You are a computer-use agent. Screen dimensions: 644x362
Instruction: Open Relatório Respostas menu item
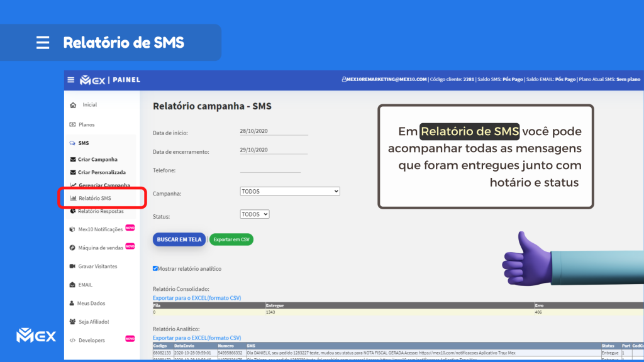[x=101, y=211]
